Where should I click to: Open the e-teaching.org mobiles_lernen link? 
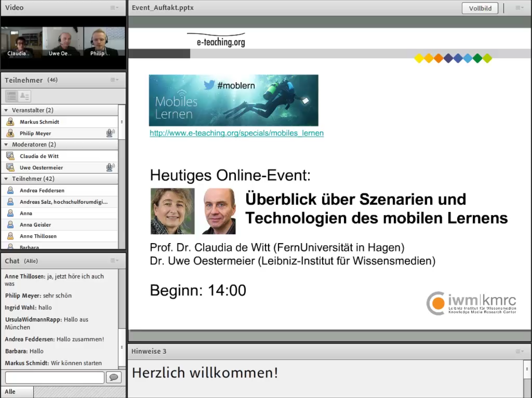(237, 133)
